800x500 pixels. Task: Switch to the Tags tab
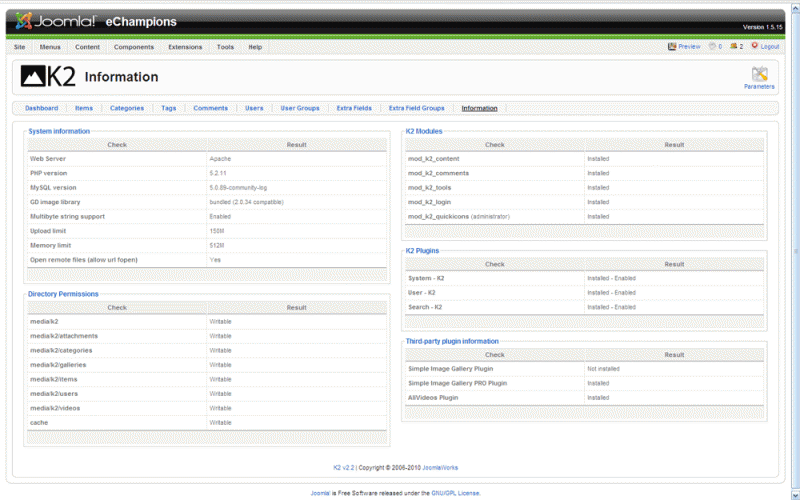(x=168, y=108)
